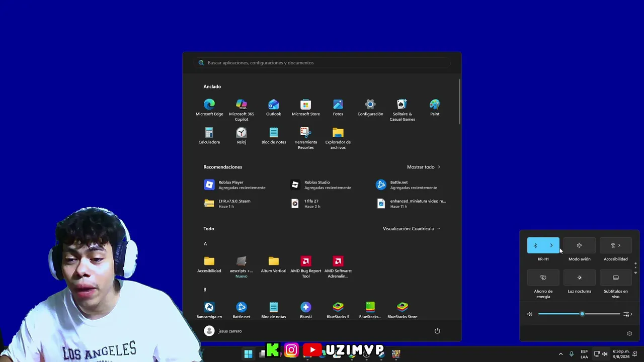644x362 pixels.
Task: Open the Accesibilidad folder in the app list
Action: (209, 264)
